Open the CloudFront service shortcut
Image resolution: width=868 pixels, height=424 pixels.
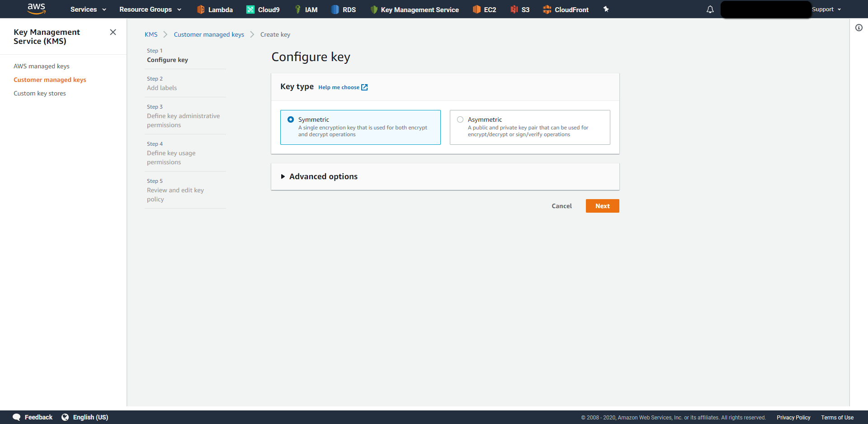click(x=566, y=9)
